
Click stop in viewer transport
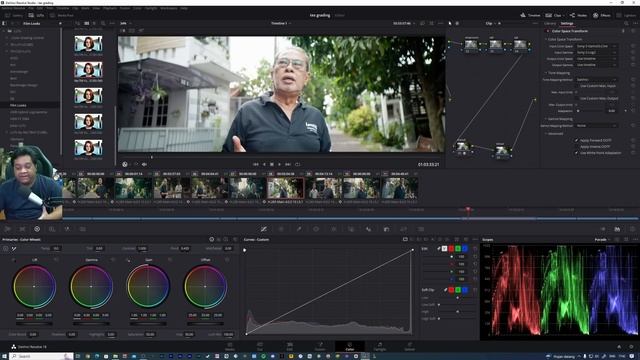(271, 164)
